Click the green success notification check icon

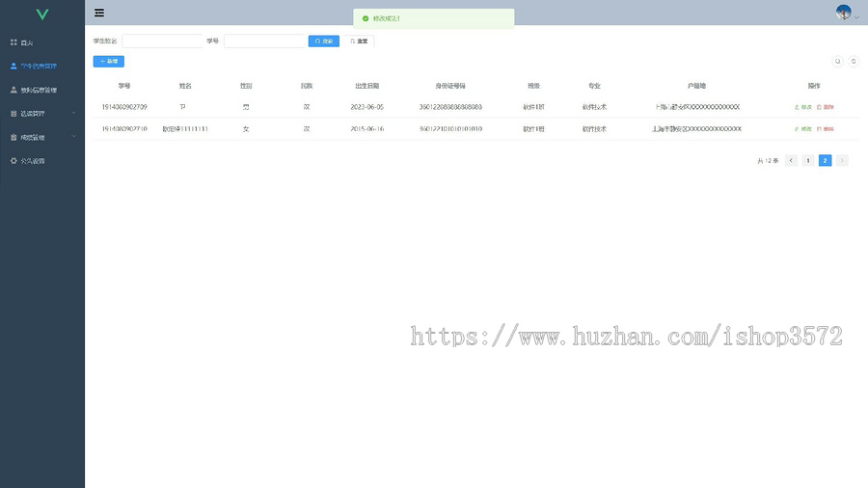tap(366, 18)
